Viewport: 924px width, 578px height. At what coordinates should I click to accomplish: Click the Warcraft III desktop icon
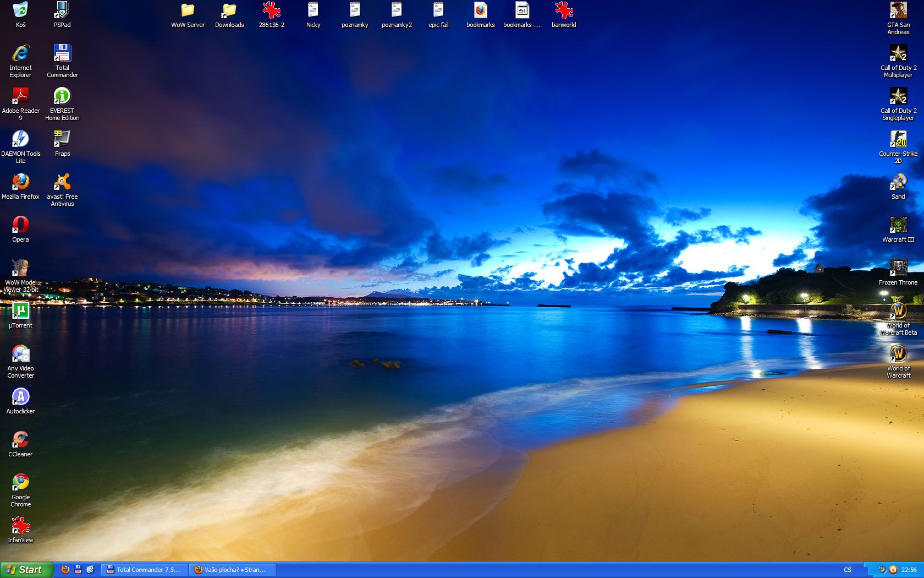point(898,225)
